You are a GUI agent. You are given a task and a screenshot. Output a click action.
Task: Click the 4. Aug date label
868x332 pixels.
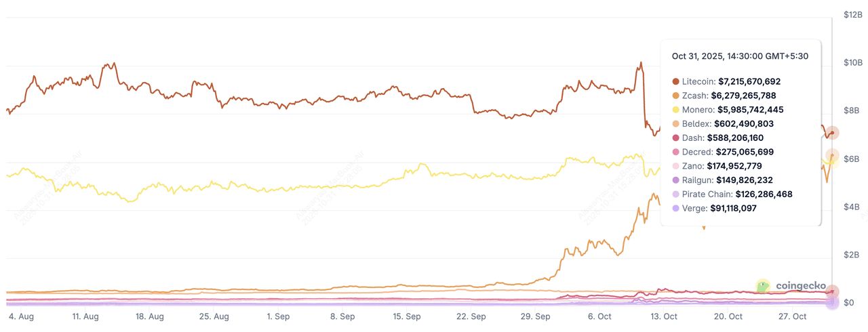coord(20,316)
